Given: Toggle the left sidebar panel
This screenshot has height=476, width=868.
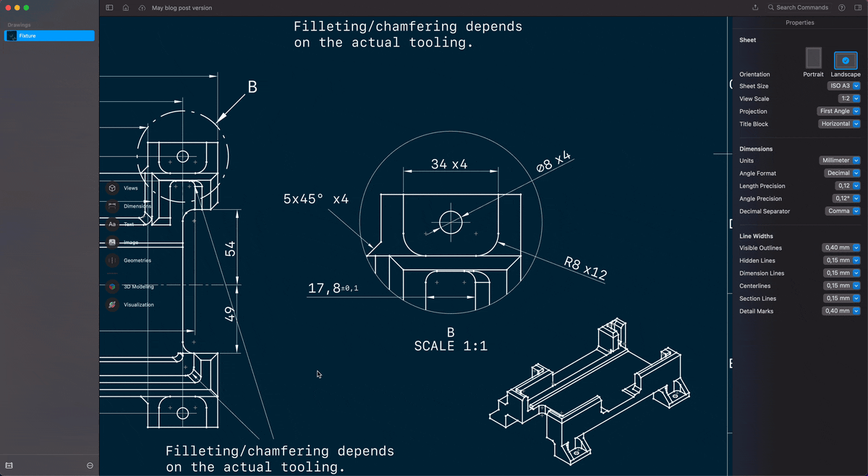Looking at the screenshot, I should coord(109,8).
